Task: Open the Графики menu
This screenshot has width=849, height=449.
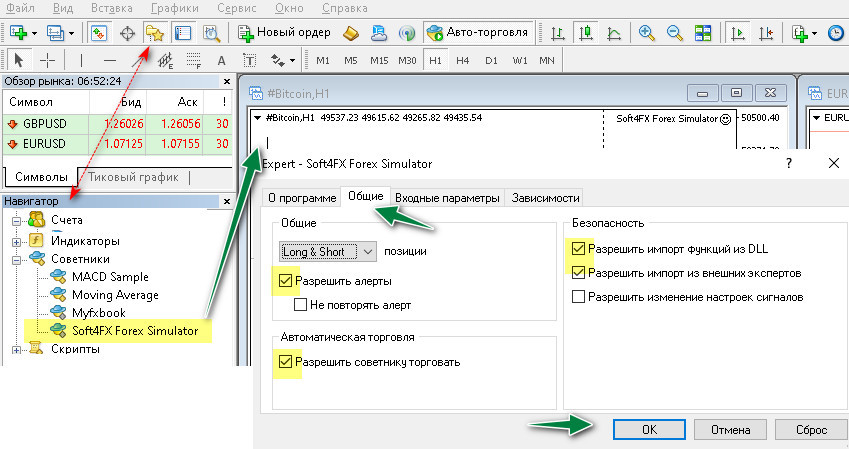Action: click(x=174, y=8)
